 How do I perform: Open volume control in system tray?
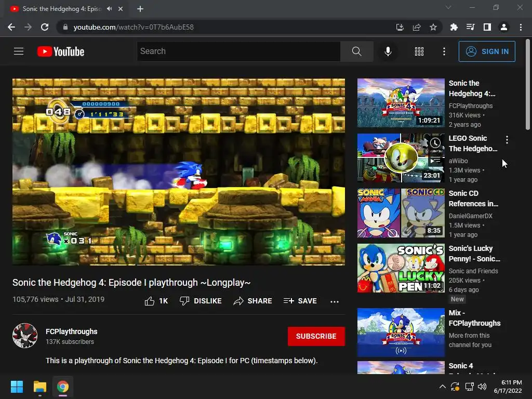click(x=482, y=387)
